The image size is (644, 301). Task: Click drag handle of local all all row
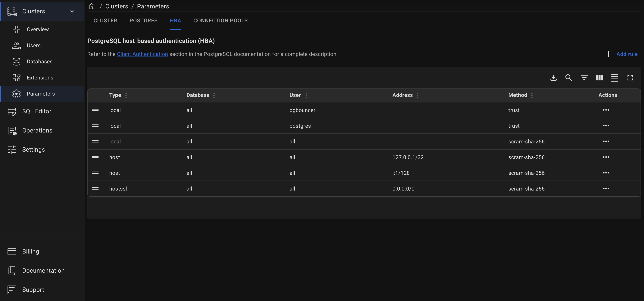click(x=95, y=142)
